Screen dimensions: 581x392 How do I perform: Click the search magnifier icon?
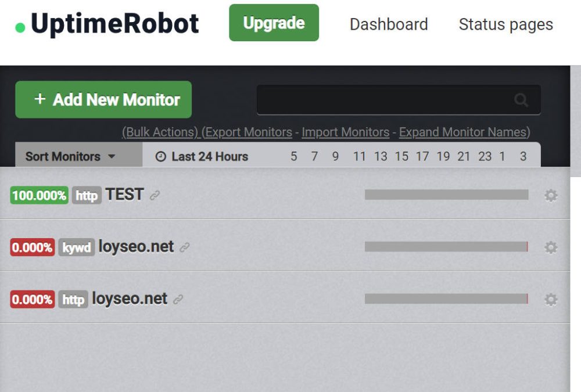pyautogui.click(x=521, y=100)
